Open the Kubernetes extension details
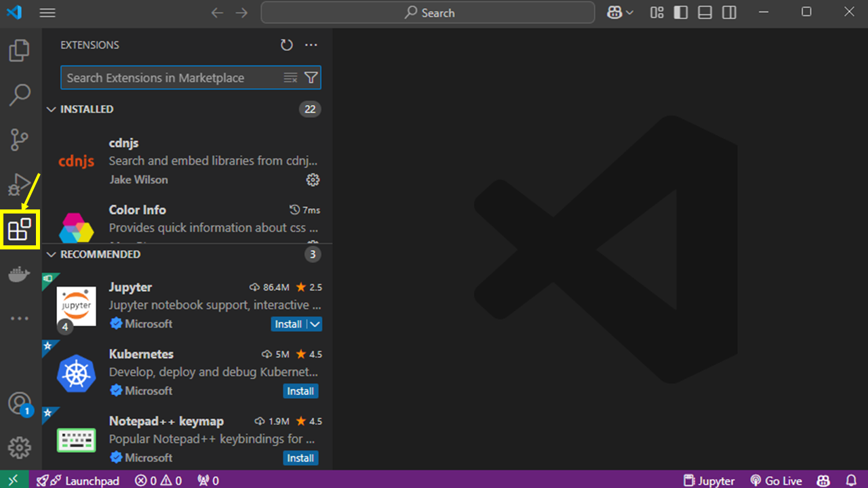Screen dimensions: 868x488 click(x=187, y=373)
